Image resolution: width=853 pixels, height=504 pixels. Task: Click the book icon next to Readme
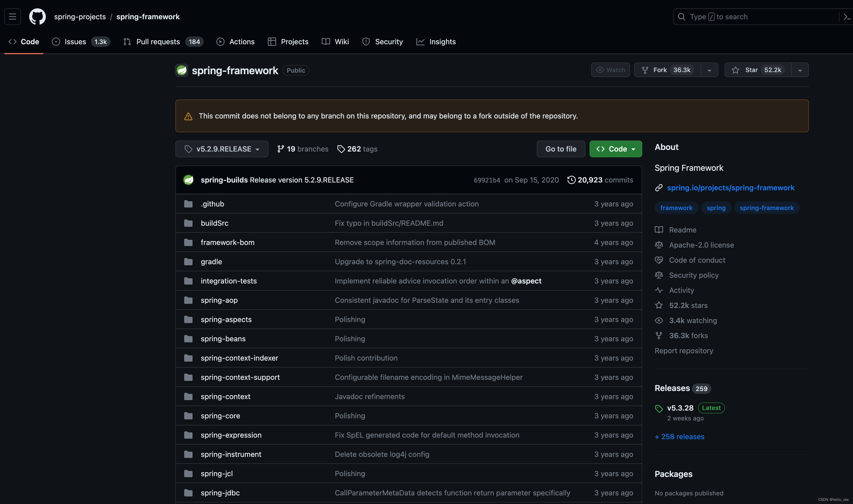(659, 230)
